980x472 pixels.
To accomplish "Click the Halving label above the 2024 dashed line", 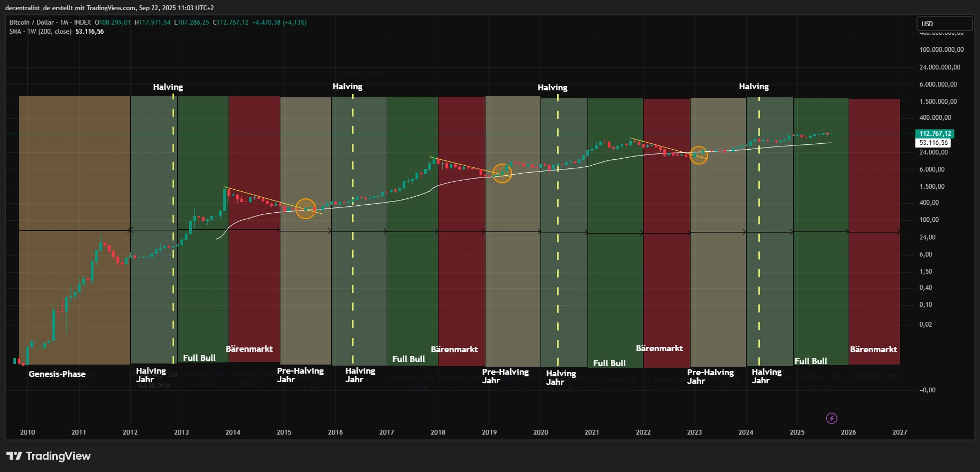I will click(754, 87).
